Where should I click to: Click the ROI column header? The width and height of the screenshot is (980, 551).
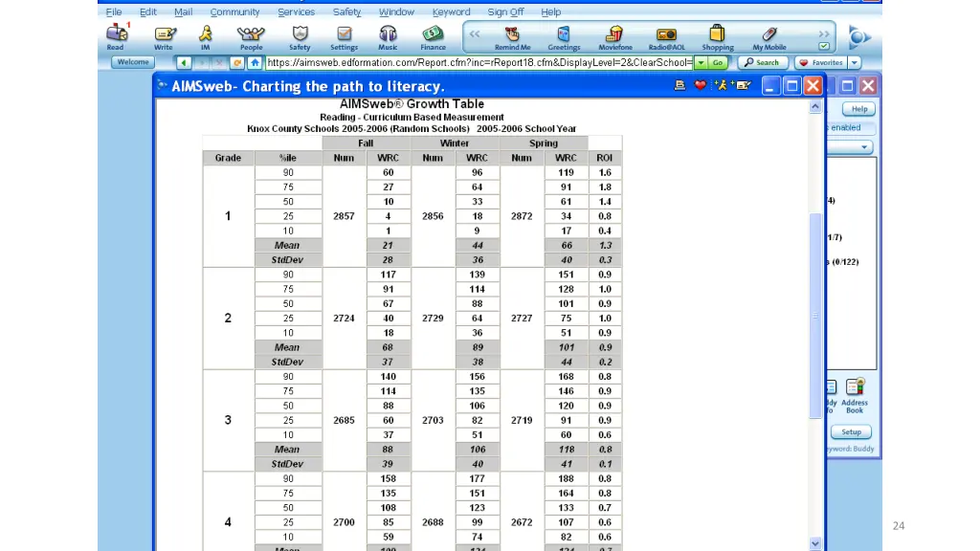605,158
